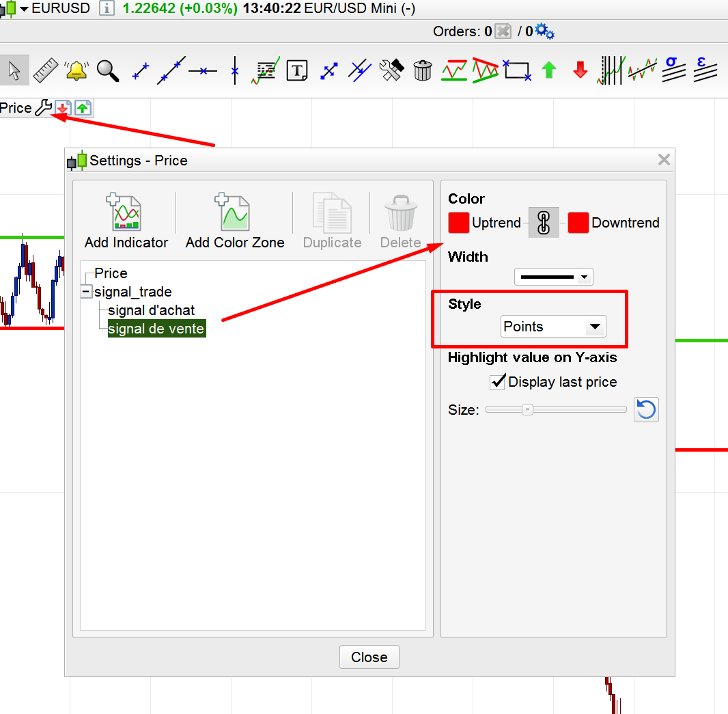Click the red down arrow panel button
Viewport: 728px width, 714px height.
(x=63, y=108)
